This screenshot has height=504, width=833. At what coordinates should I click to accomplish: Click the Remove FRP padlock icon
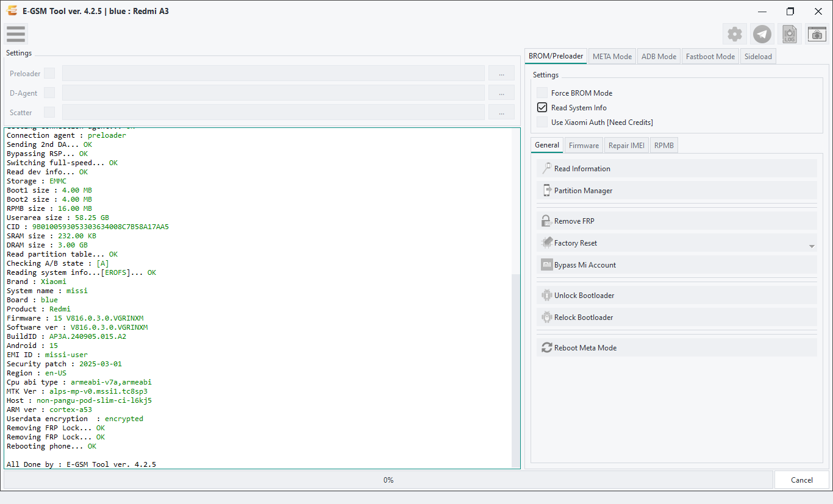click(546, 221)
